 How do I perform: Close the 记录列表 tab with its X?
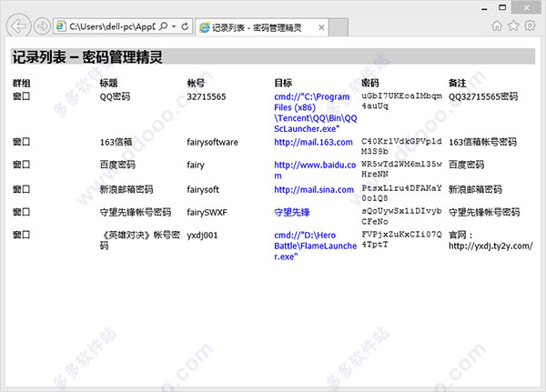point(321,27)
